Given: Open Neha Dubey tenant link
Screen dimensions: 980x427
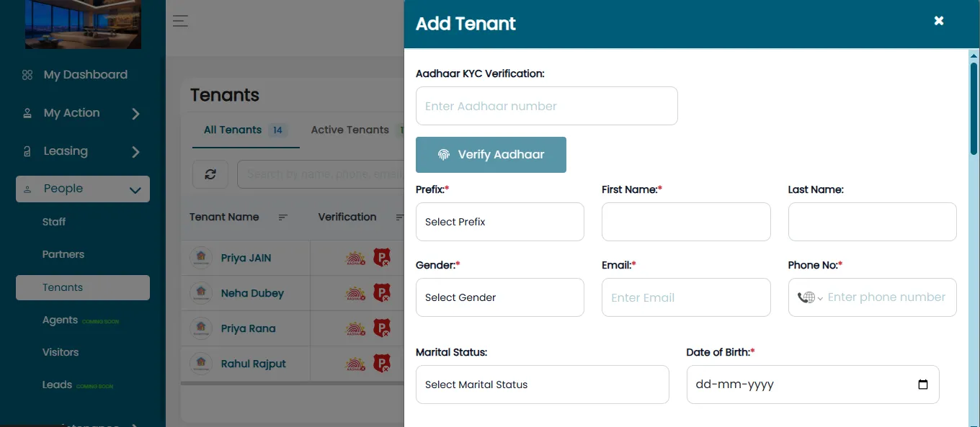Looking at the screenshot, I should pos(252,293).
